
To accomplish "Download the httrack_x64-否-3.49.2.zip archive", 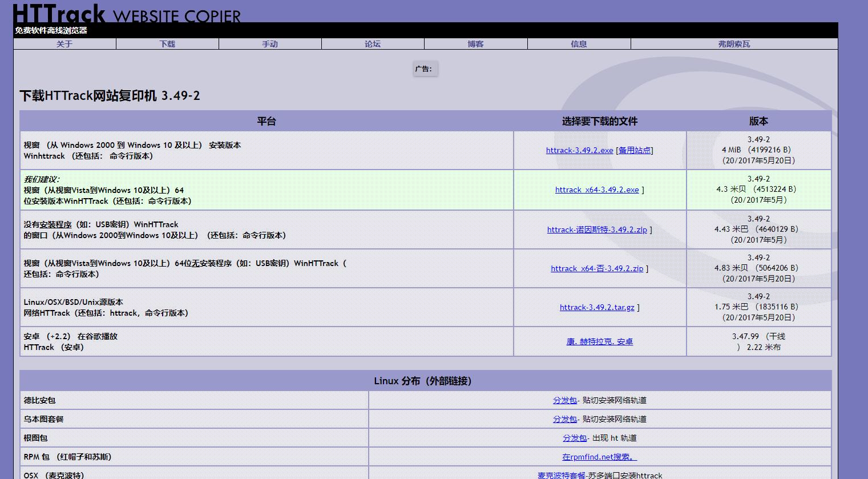I will [596, 269].
